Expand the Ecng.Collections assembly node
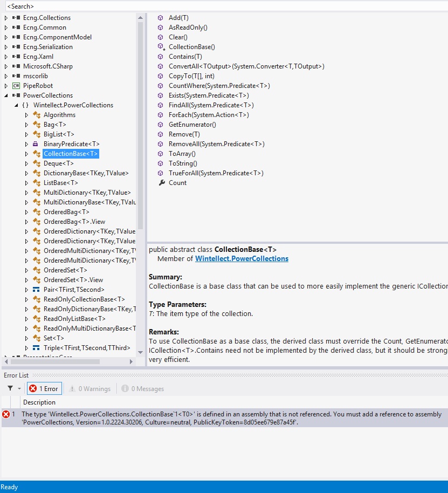This screenshot has height=493, width=448. pyautogui.click(x=6, y=18)
